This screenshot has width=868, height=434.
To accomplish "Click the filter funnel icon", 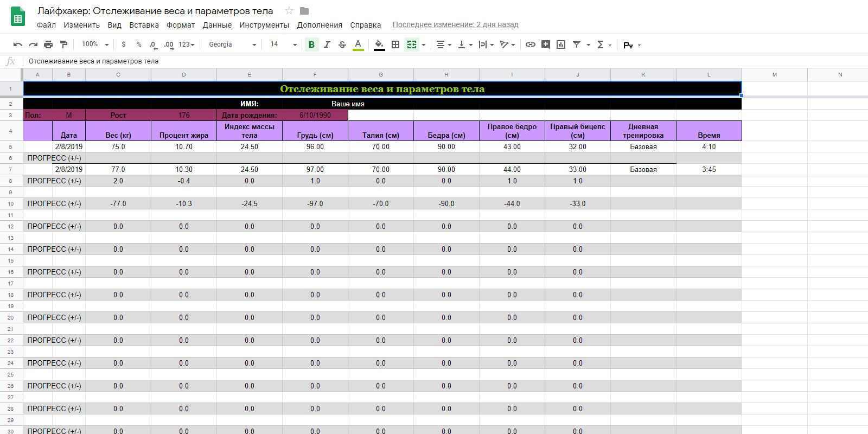I will [x=577, y=44].
